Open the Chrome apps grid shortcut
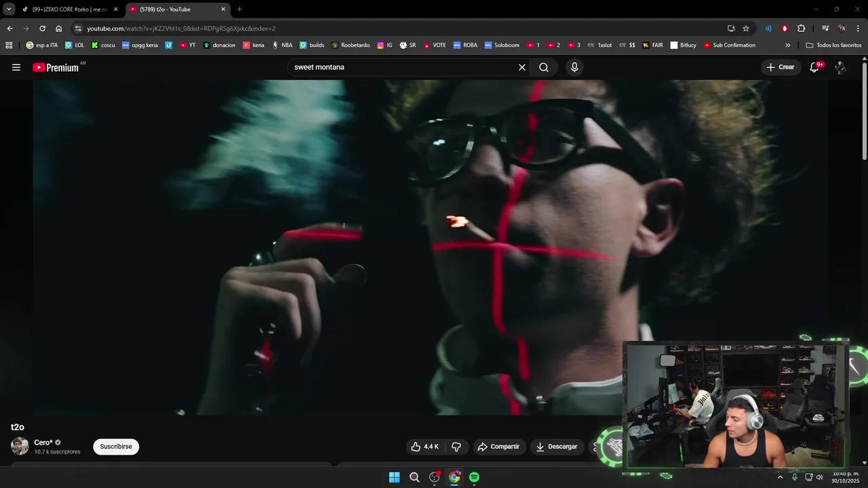868x488 pixels. (9, 45)
